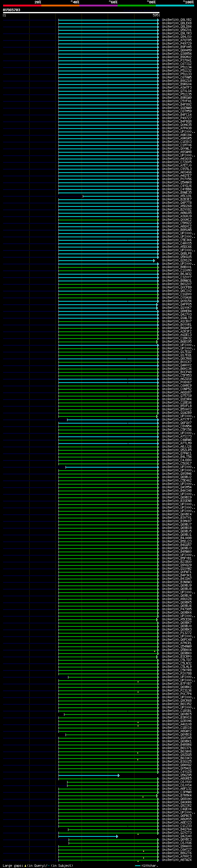Select the UniRef100_Q42703 label
This screenshot has width=197, height=868.
pos(176,315)
